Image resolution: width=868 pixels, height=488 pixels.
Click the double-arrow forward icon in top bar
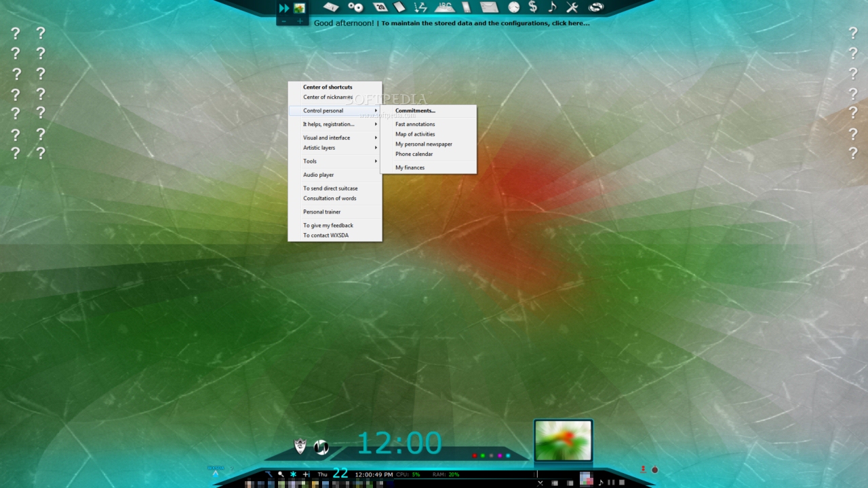284,8
